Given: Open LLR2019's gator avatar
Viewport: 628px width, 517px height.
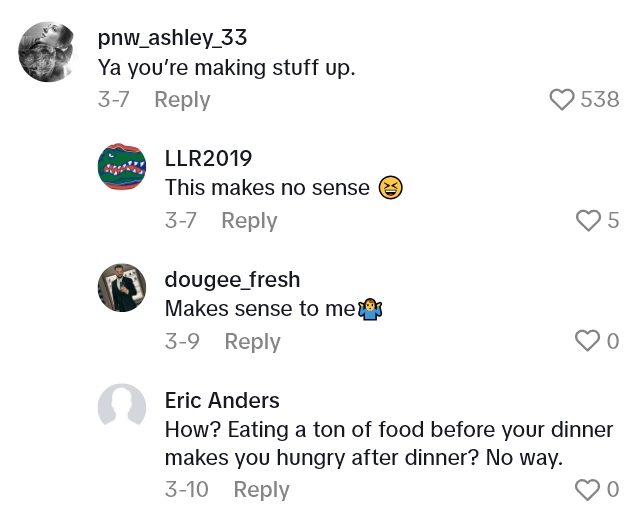Looking at the screenshot, I should click(122, 165).
